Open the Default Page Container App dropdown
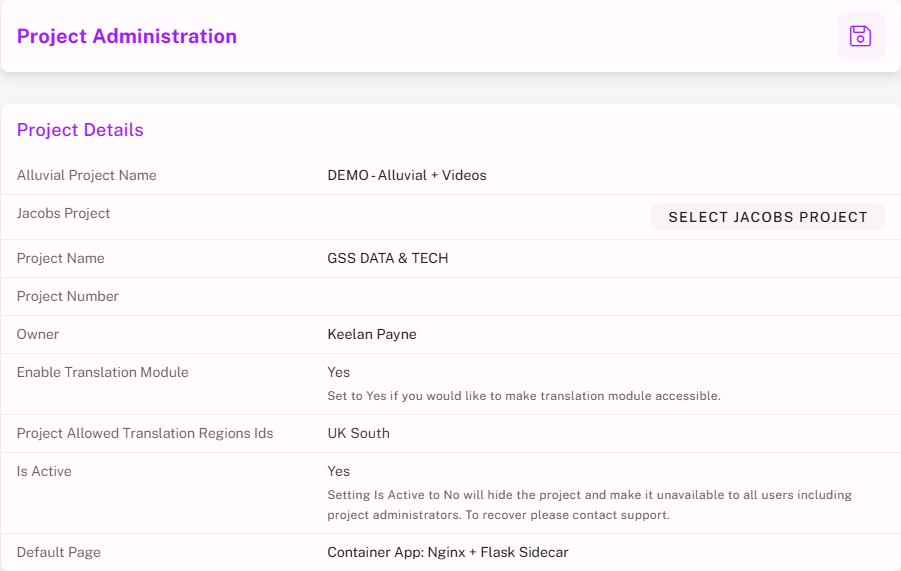 click(x=448, y=552)
